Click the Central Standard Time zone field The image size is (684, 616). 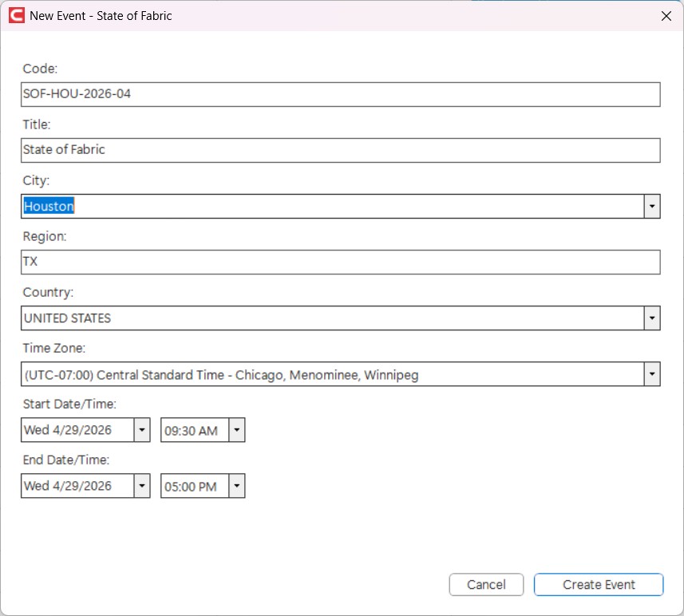point(332,374)
